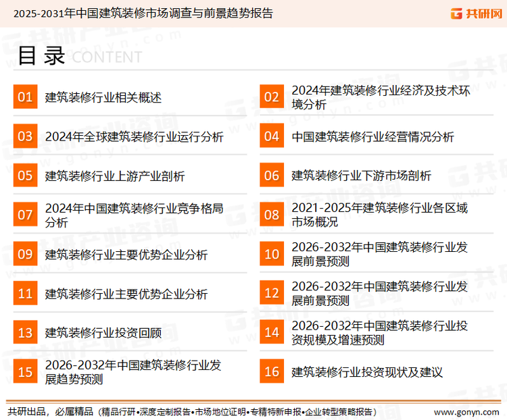Open chapter 2024年全球建筑装修行业运行分析
507x420 pixels.
(135, 136)
